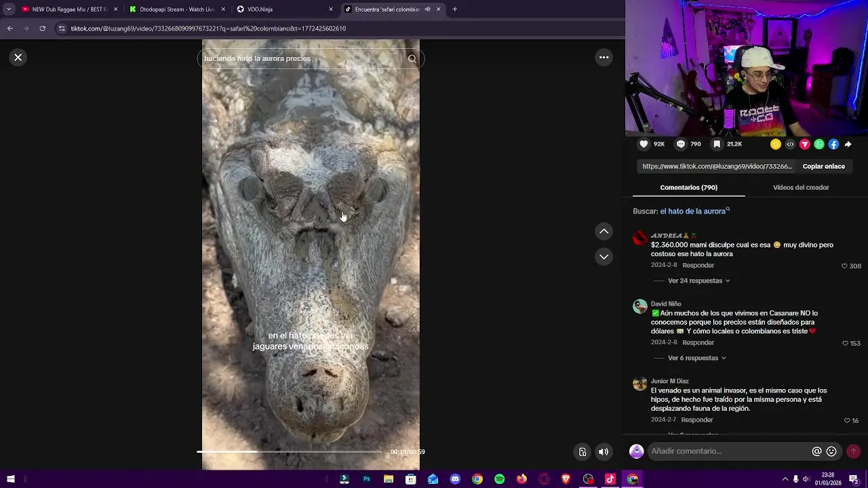868x488 pixels.
Task: Open the three-dot more options menu
Action: click(x=604, y=58)
